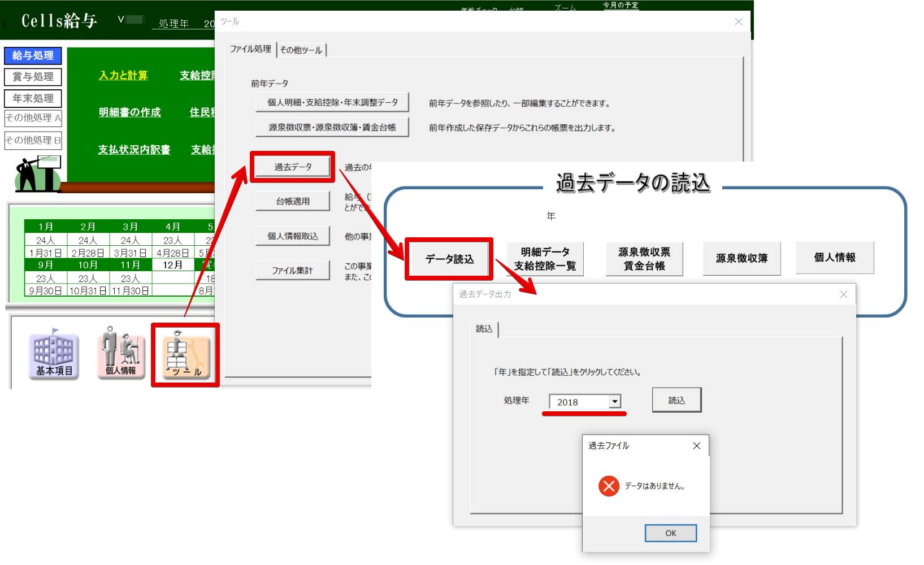Click the 12月 cell in the month calendar

coord(172,265)
